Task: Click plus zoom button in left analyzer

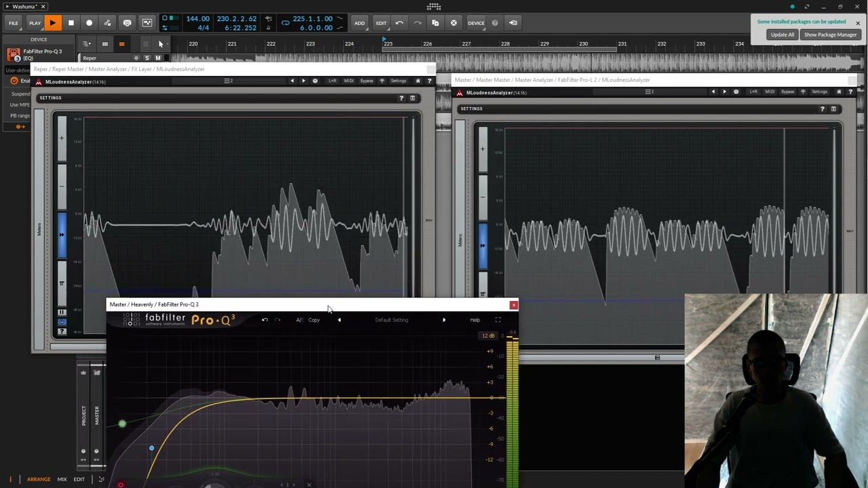Action: [62, 138]
